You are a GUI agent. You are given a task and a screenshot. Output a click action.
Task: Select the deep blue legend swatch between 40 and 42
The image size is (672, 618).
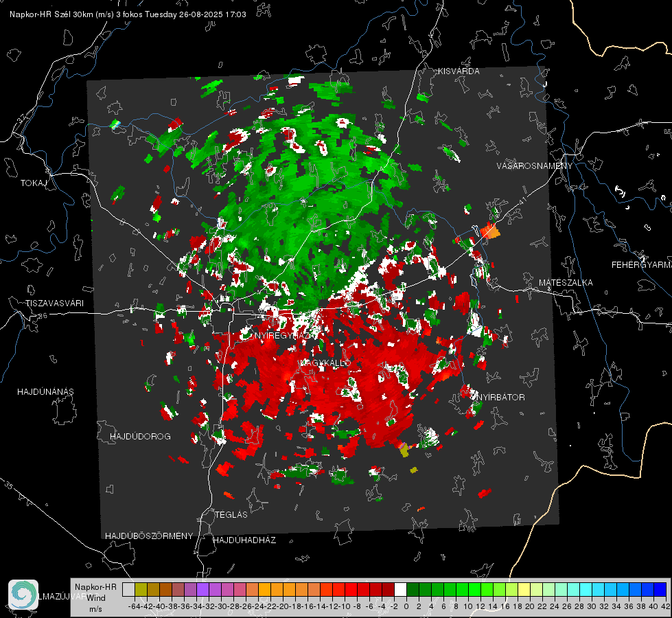[x=660, y=589]
